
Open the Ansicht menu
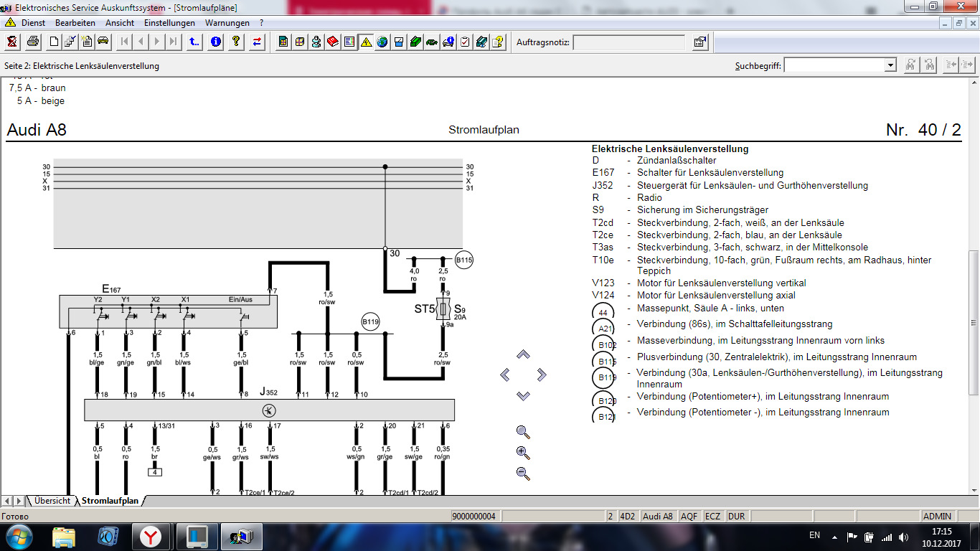120,23
